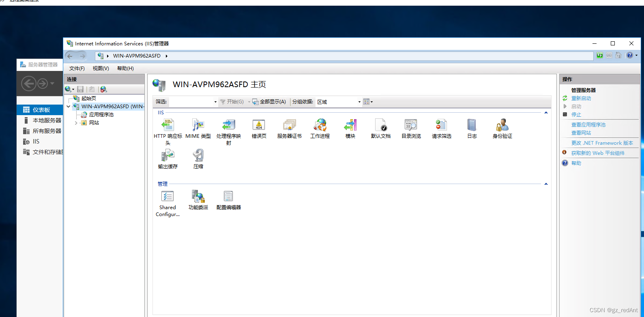Collapse the 管理 group section

tap(546, 184)
